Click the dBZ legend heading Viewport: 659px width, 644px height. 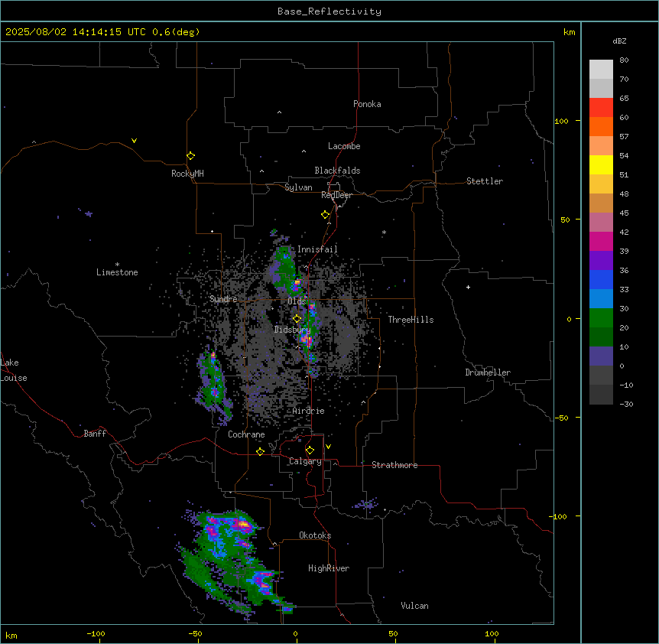[619, 41]
